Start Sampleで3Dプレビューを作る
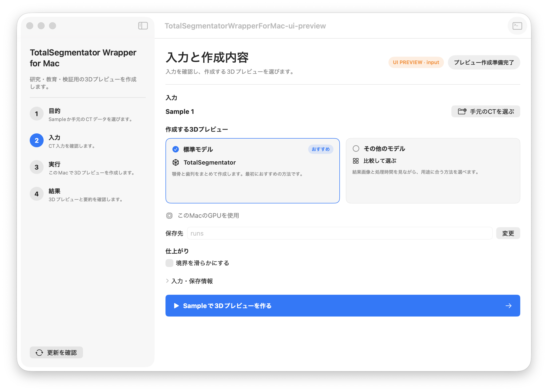This screenshot has height=392, width=548. (x=343, y=306)
